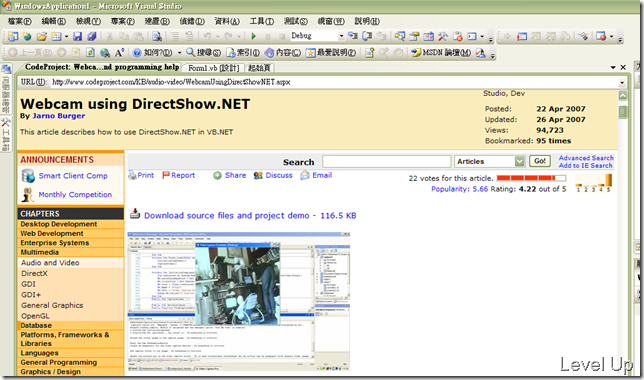Click the Popularity: 5.66 link
This screenshot has width=644, height=380.
point(460,189)
